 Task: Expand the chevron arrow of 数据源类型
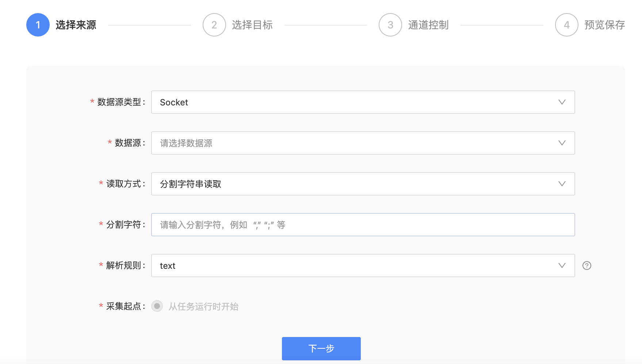click(x=562, y=102)
